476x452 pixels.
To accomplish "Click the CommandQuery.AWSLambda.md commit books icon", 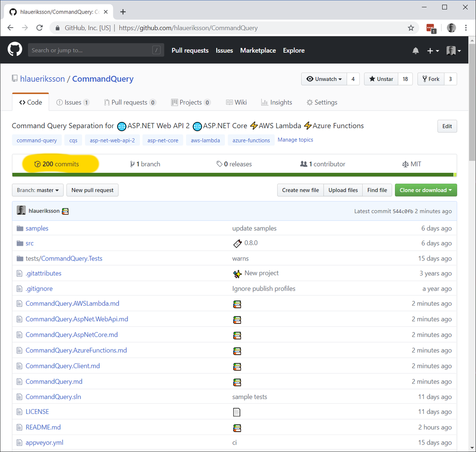I will pyautogui.click(x=237, y=304).
